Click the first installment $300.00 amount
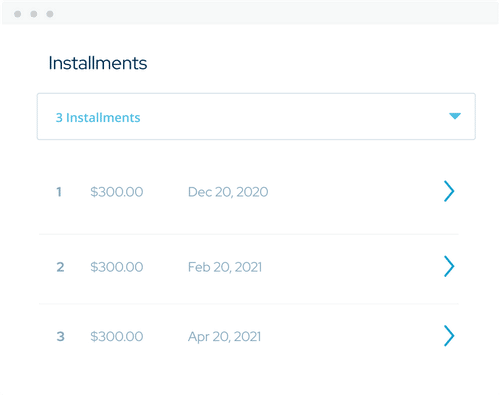Screen dimensions: 500x395 tap(117, 192)
